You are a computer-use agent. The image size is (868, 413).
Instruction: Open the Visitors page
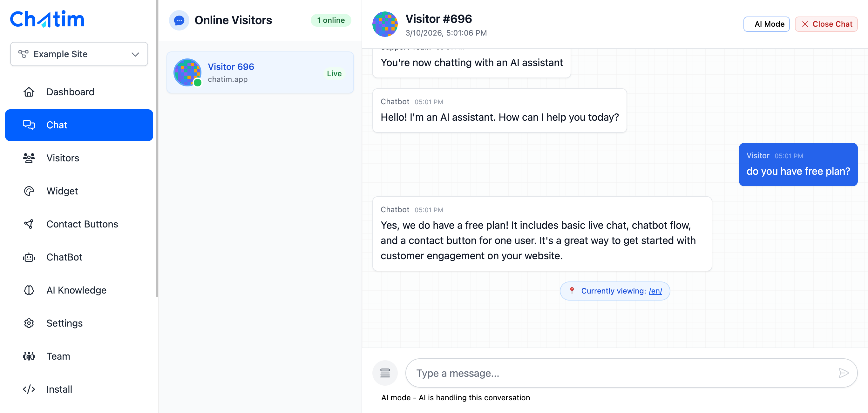click(79, 158)
